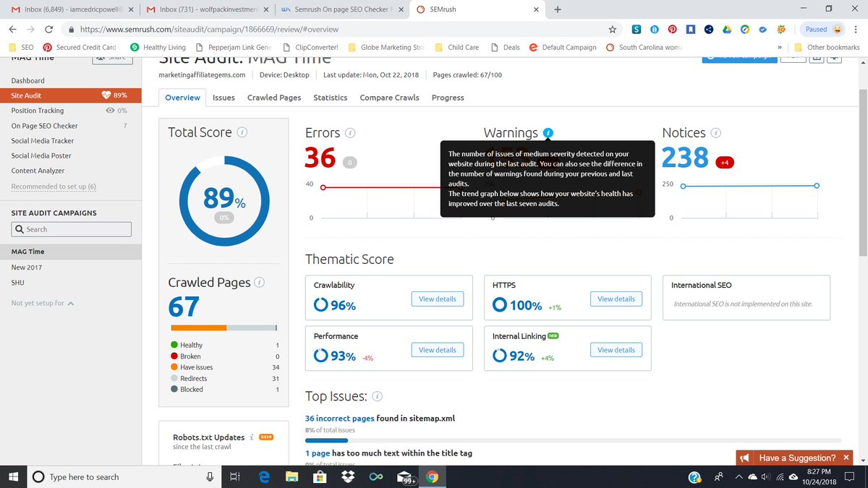
Task: Click the Top Issues info icon
Action: coord(378,396)
